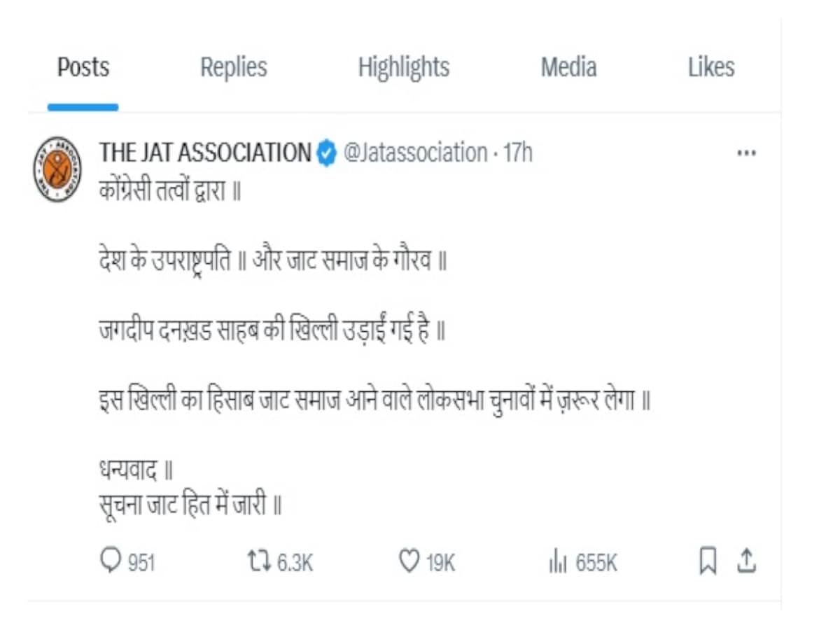Click the tweet line starting with 'कोंग्रेसी तत्वों'

pyautogui.click(x=169, y=192)
